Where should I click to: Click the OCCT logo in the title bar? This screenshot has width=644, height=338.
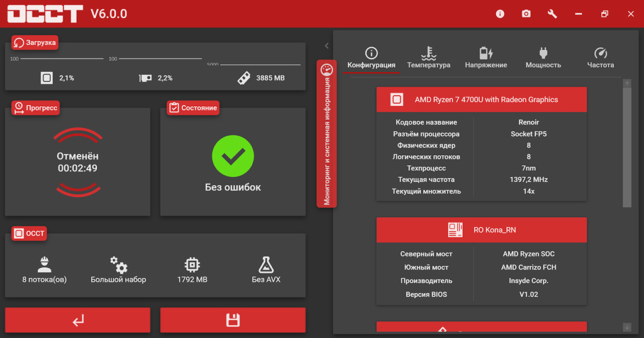click(x=45, y=14)
